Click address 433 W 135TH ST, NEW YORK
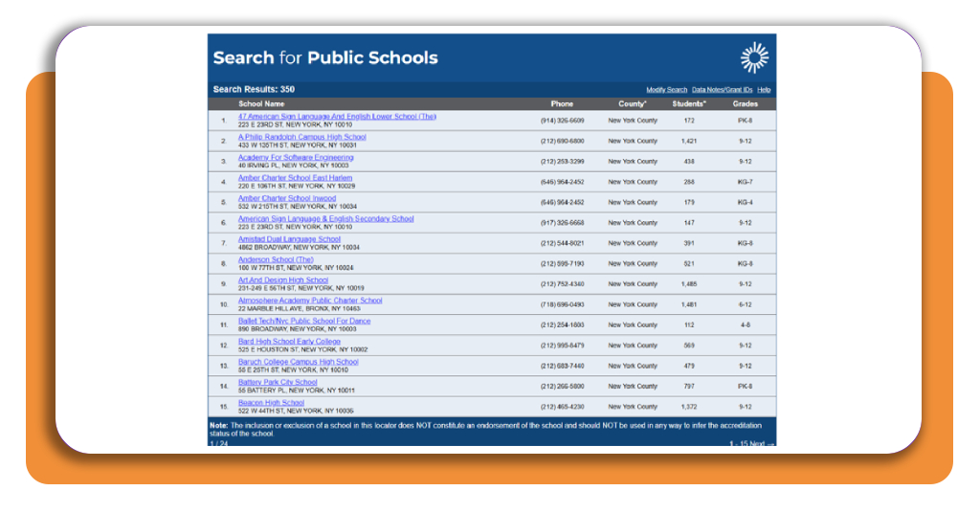 tap(298, 145)
